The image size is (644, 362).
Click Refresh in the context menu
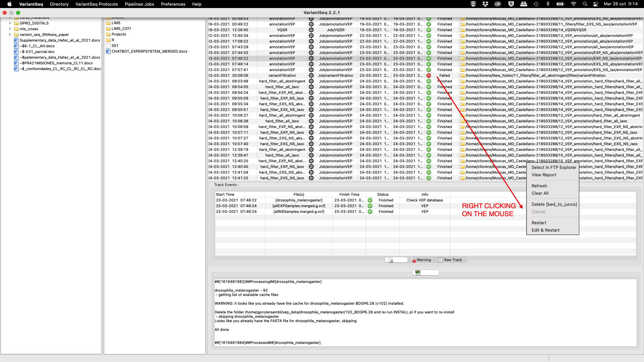(539, 186)
